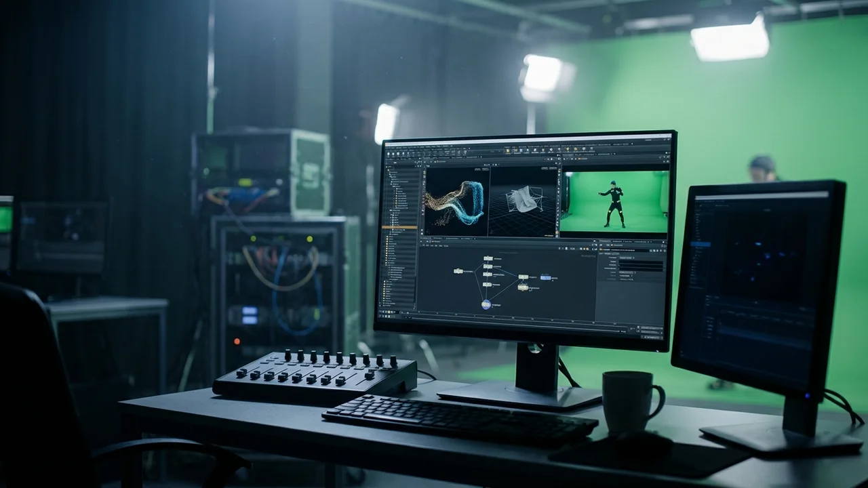Click the particle swirl viewport on main monitor
Screen dimensions: 868x488
[456, 201]
